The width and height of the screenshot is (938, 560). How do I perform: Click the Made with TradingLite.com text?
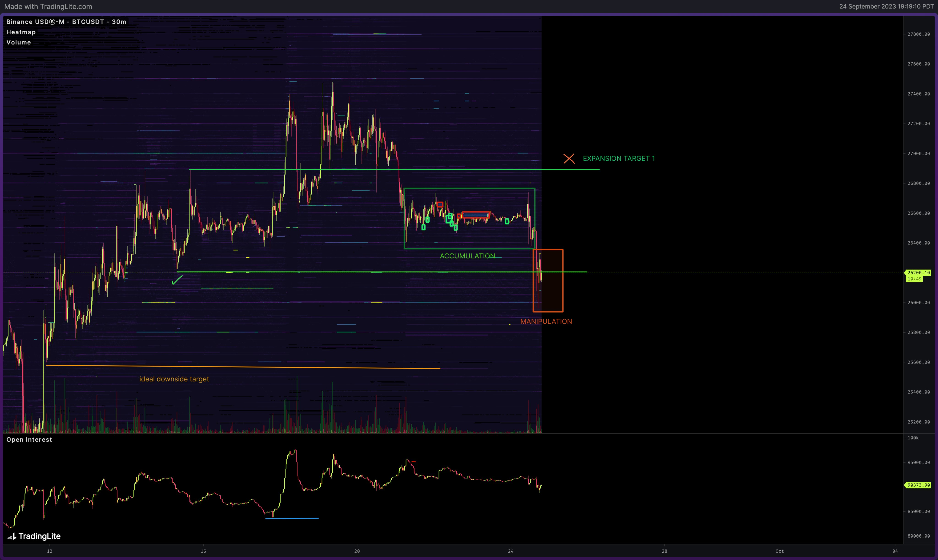[48, 6]
